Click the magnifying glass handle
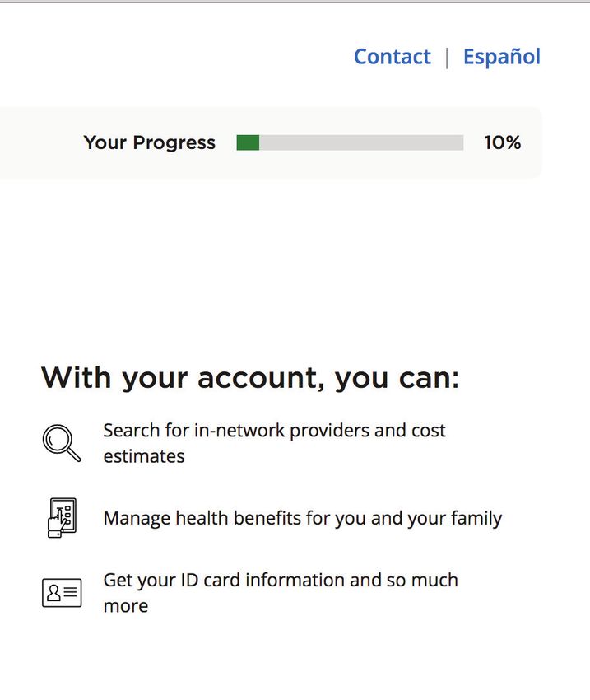The height and width of the screenshot is (700, 590). (x=74, y=455)
